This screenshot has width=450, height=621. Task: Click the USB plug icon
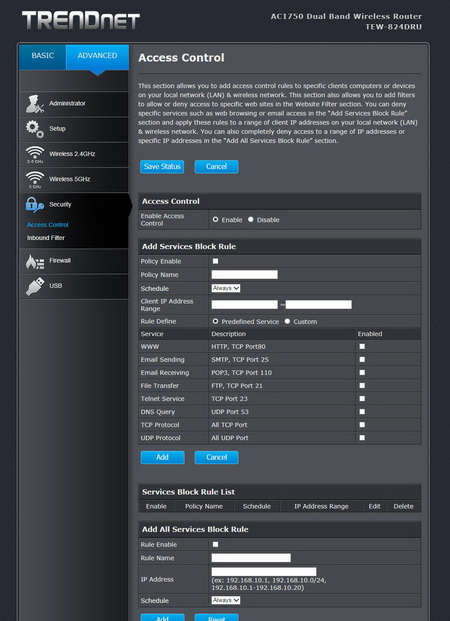coord(34,286)
